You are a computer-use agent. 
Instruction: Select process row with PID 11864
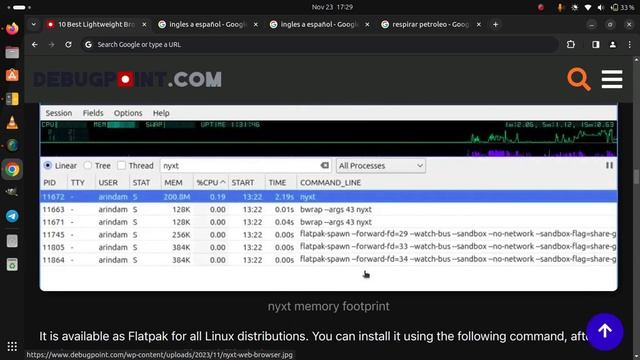pyautogui.click(x=329, y=260)
